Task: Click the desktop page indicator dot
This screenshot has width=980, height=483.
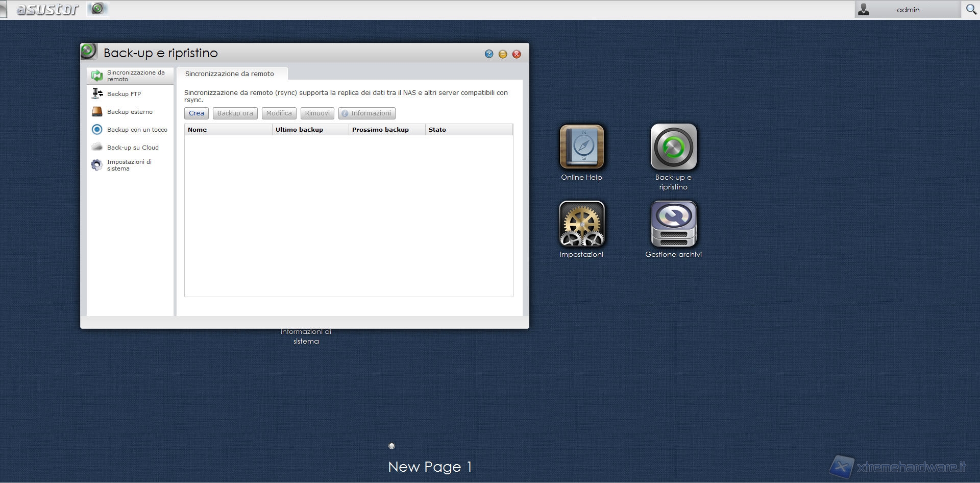Action: 391,446
